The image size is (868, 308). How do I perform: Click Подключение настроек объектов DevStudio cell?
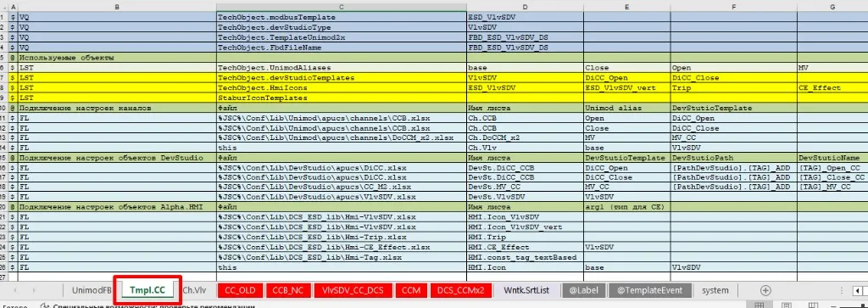(x=117, y=158)
